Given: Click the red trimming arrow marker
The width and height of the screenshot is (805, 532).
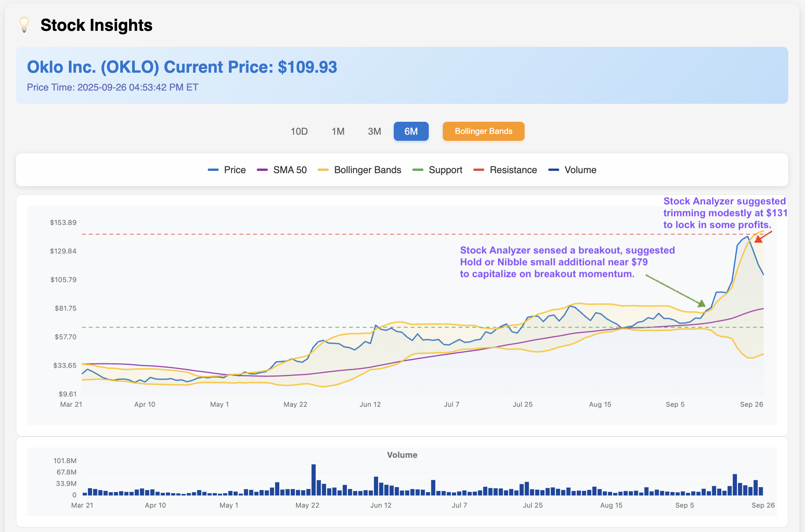Looking at the screenshot, I should coord(759,239).
